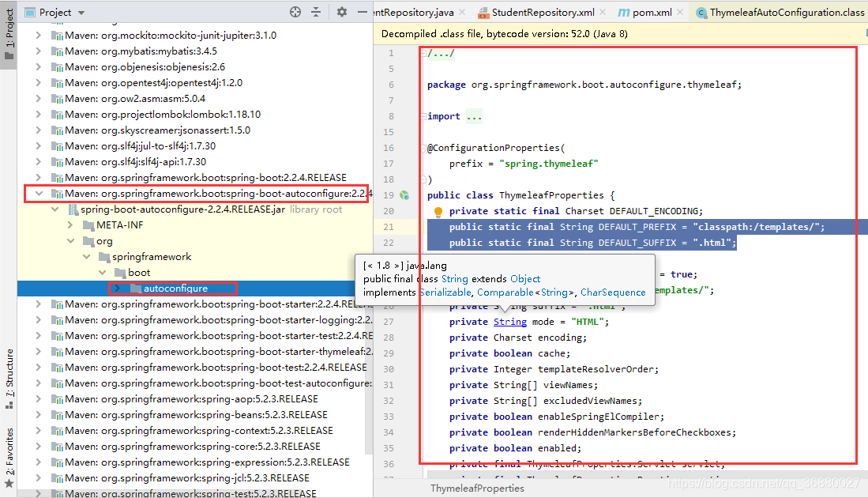Expand Maven spring-boot-test-autoconfigure library
The image size is (868, 498).
pos(38,383)
